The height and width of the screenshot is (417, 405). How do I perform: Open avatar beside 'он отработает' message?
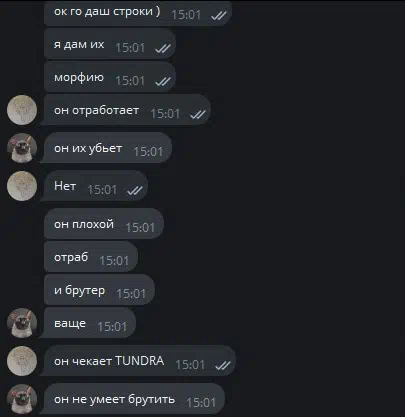click(x=22, y=110)
